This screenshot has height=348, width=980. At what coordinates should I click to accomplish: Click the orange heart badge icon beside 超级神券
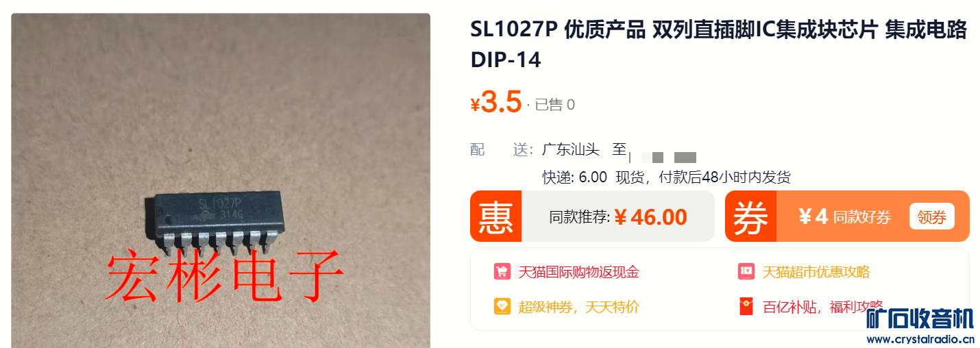coord(502,306)
